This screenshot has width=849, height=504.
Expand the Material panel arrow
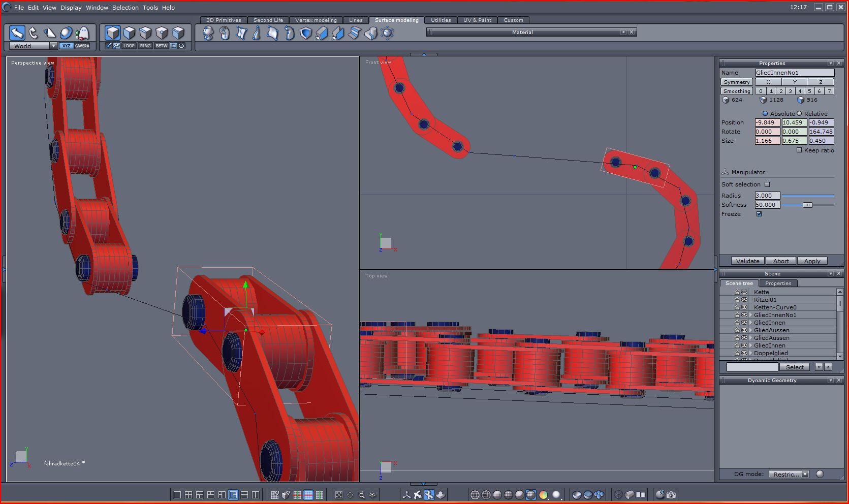pos(623,32)
